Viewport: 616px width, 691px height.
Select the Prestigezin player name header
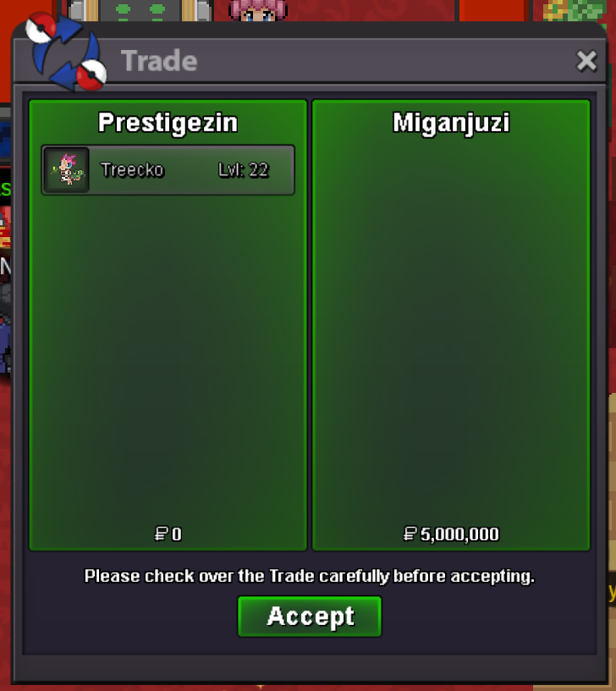[168, 123]
